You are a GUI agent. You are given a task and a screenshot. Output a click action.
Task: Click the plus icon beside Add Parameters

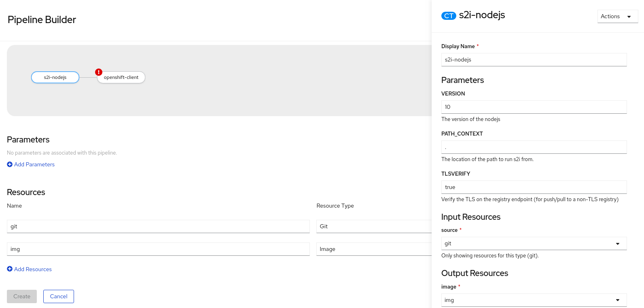[x=10, y=164]
